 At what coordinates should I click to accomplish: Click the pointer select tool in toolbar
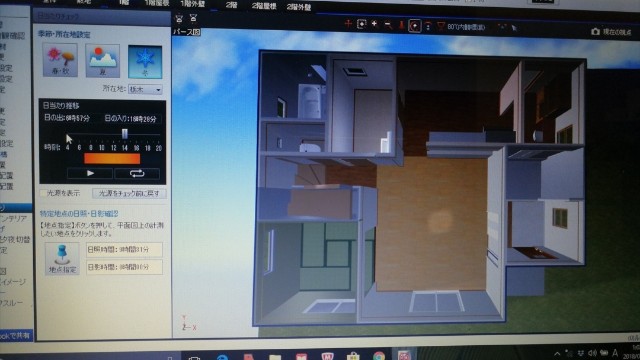514,28
